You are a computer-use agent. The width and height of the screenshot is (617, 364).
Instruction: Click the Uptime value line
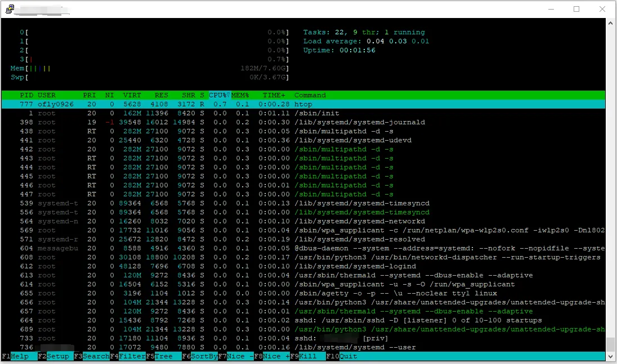(339, 50)
